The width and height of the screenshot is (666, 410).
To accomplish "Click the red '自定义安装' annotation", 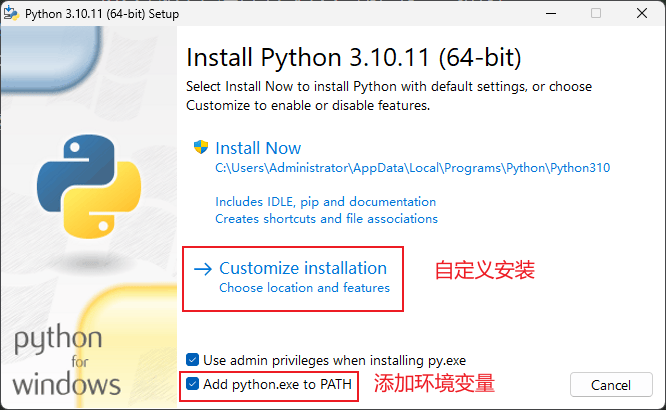I will pyautogui.click(x=484, y=270).
